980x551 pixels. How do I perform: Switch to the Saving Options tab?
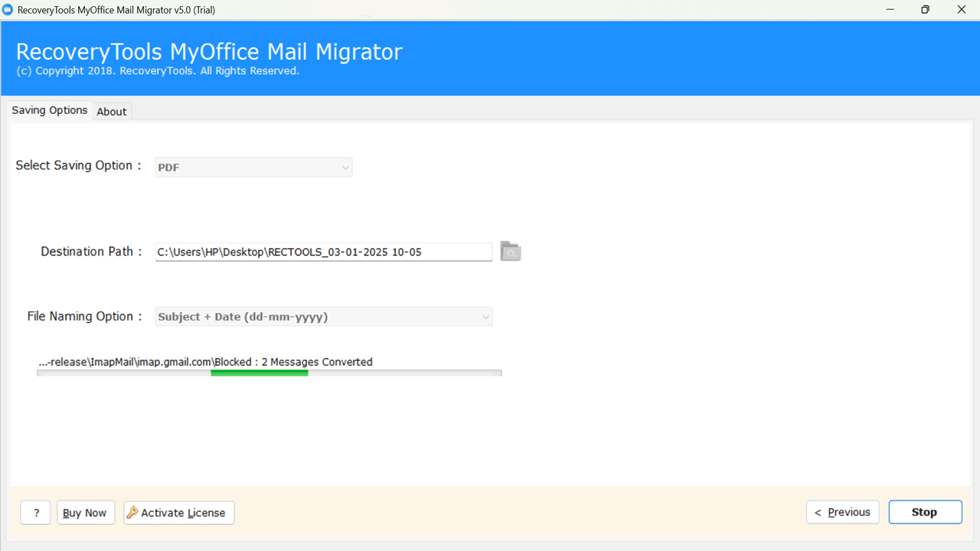tap(50, 110)
